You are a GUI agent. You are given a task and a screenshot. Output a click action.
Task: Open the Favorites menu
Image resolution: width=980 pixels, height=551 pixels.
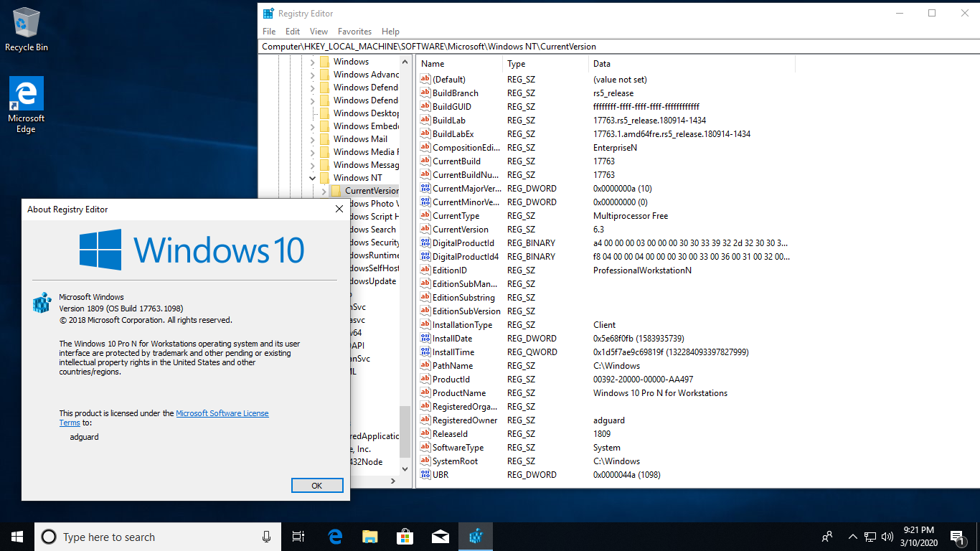coord(355,32)
